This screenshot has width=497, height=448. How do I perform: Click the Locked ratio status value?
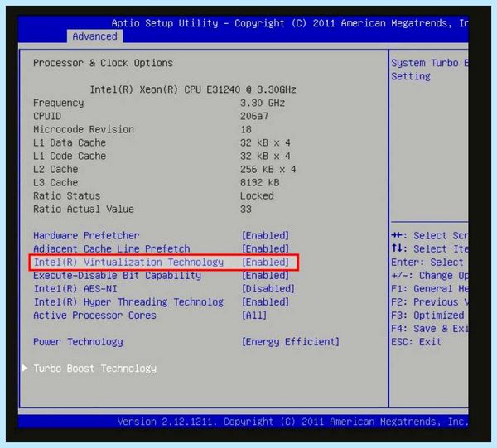(257, 196)
